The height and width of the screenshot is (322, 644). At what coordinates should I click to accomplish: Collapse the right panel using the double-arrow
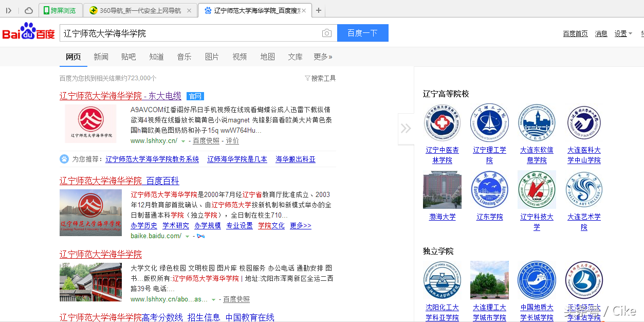point(406,128)
